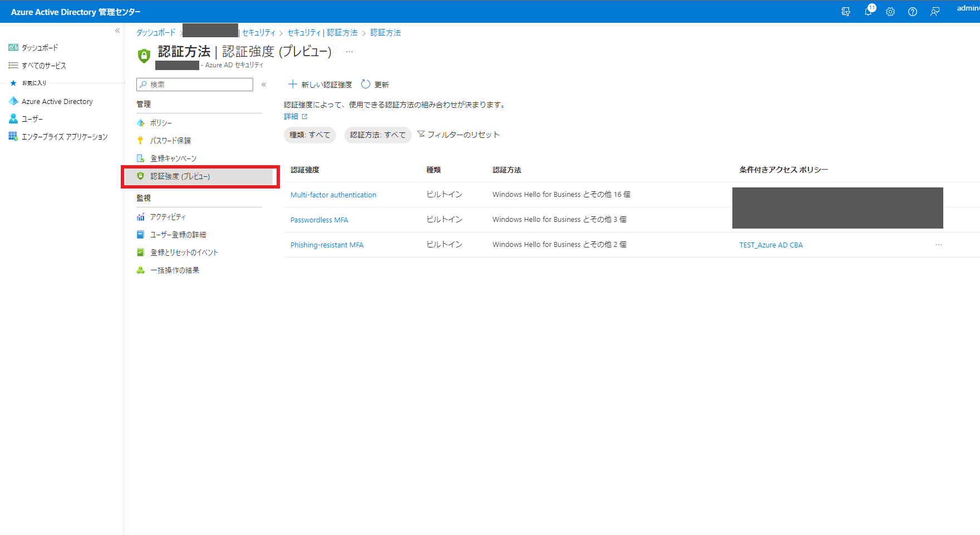Click the セキュリティ | 認証方法 breadcrumb

(323, 33)
